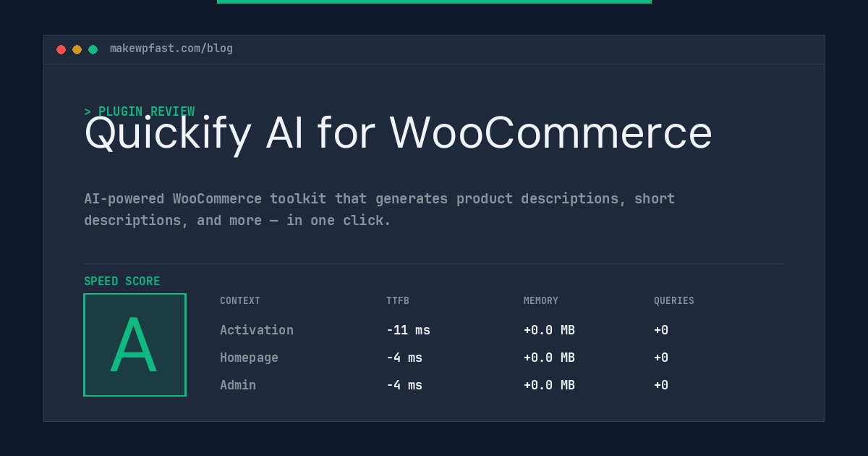Click the grade A score badge

tap(135, 345)
